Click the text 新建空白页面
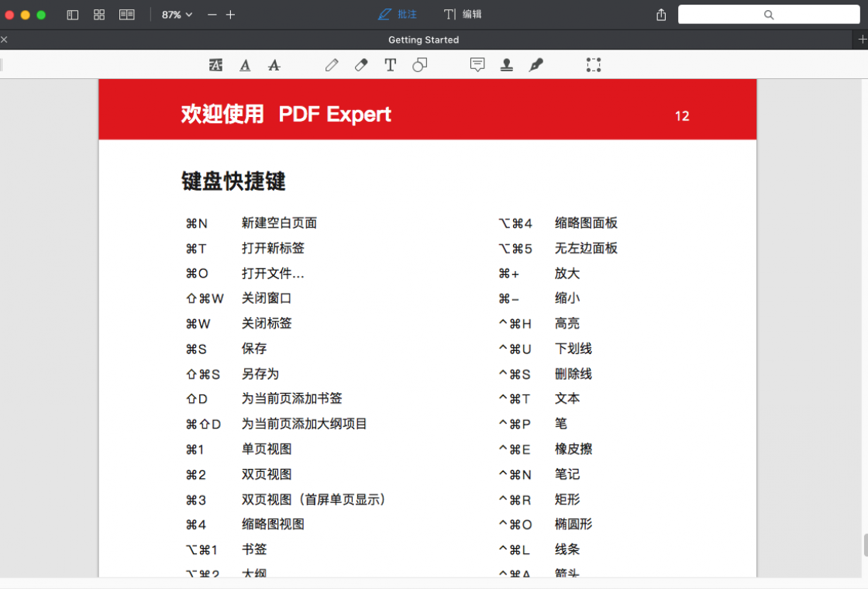Image resolution: width=868 pixels, height=589 pixels. [x=279, y=223]
